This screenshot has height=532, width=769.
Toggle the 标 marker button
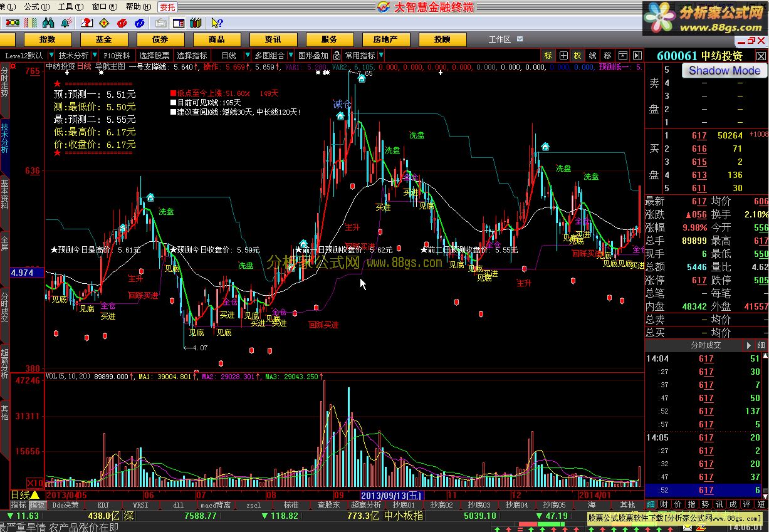[548, 55]
